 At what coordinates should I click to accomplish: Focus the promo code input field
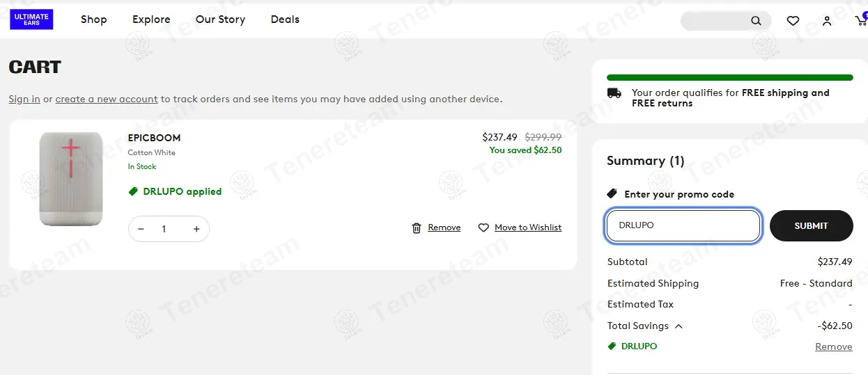(x=683, y=225)
